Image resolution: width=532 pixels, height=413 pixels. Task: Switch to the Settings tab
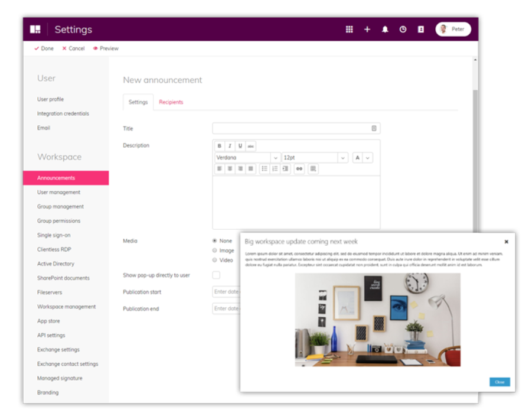click(x=138, y=102)
